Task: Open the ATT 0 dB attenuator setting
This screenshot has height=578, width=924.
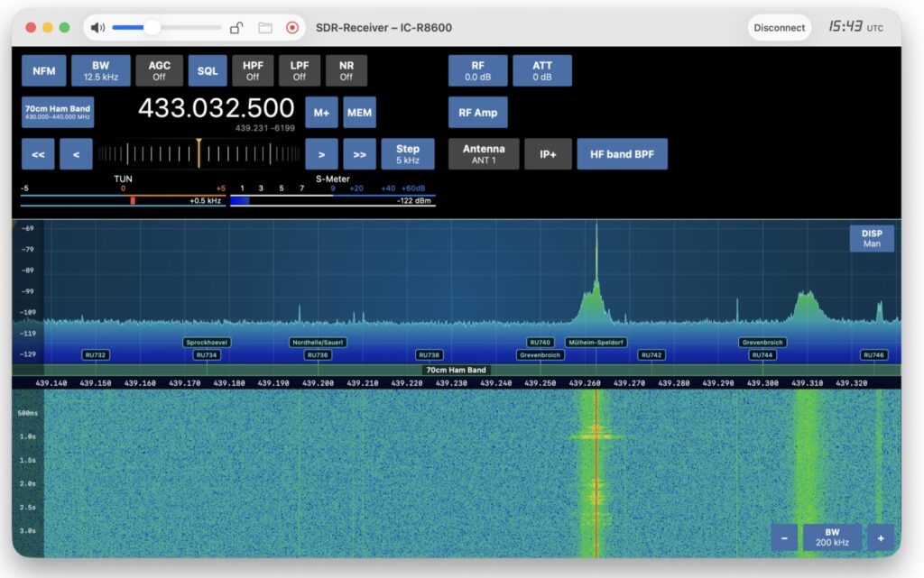Action: click(542, 70)
